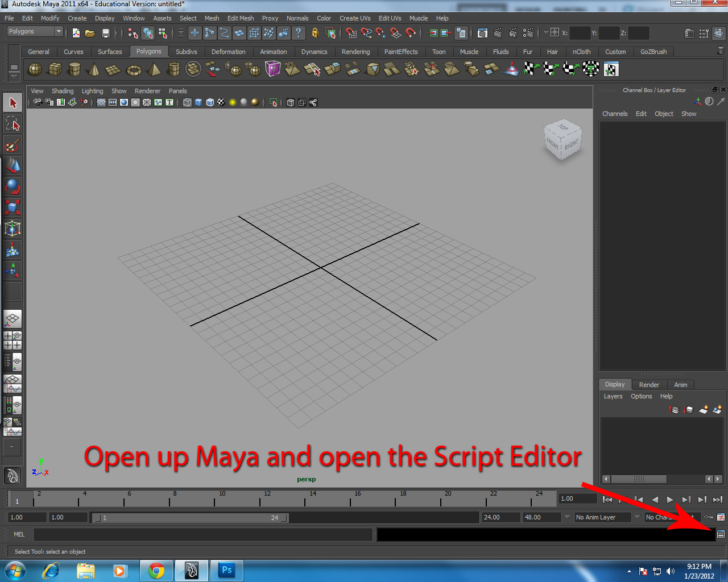Click the playback end time 24.00 field
The height and width of the screenshot is (582, 728).
[x=500, y=517]
